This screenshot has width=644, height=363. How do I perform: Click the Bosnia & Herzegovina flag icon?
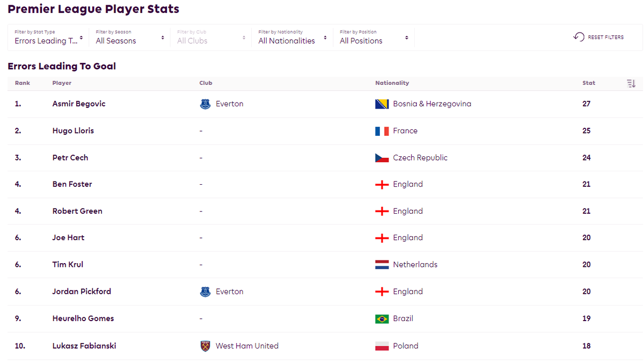tap(382, 104)
